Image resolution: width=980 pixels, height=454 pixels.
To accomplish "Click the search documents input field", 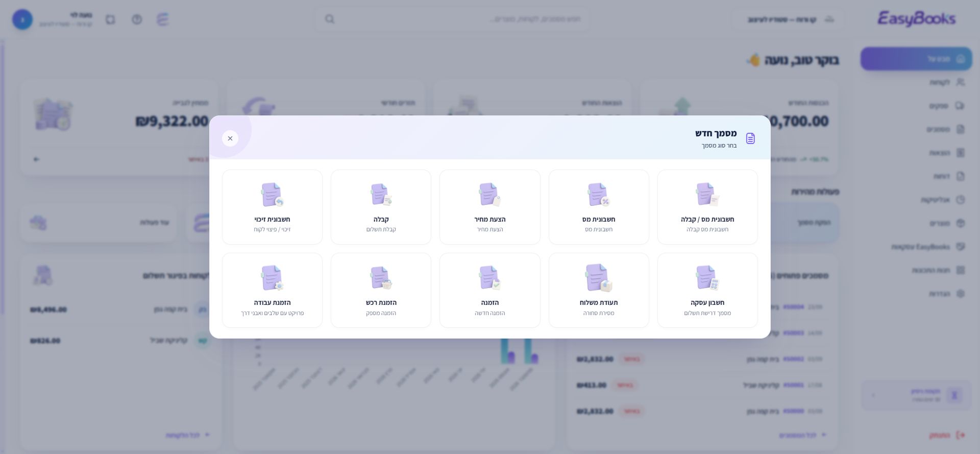I will point(452,19).
